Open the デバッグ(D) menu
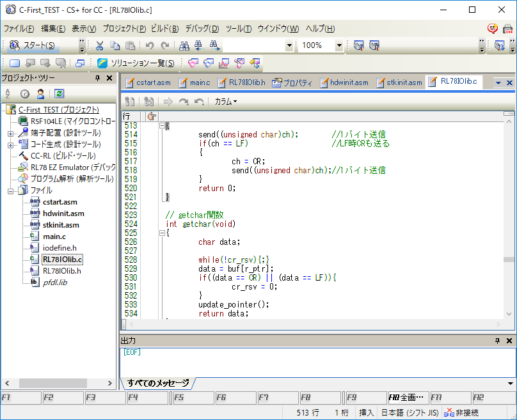 pos(202,29)
